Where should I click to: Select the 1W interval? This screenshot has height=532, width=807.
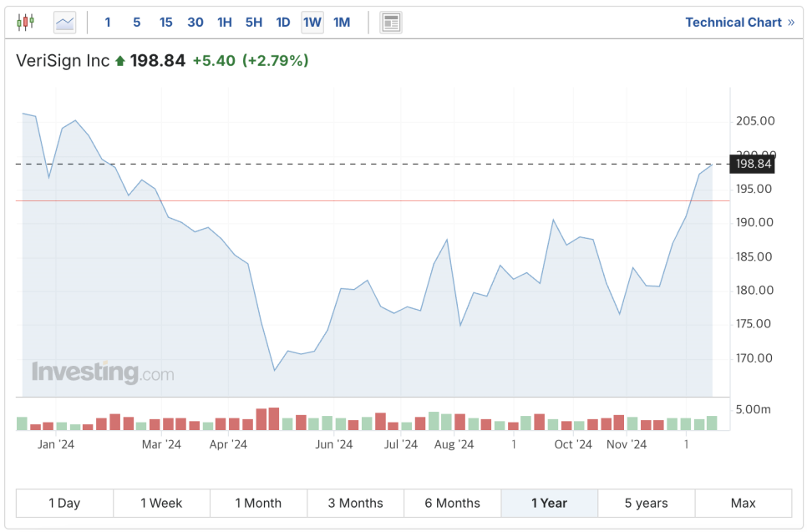pos(312,23)
